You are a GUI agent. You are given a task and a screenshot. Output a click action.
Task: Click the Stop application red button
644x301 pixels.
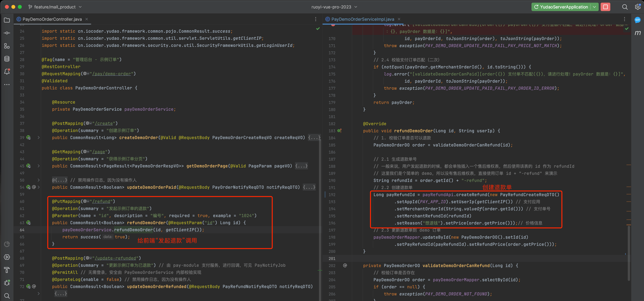point(606,7)
